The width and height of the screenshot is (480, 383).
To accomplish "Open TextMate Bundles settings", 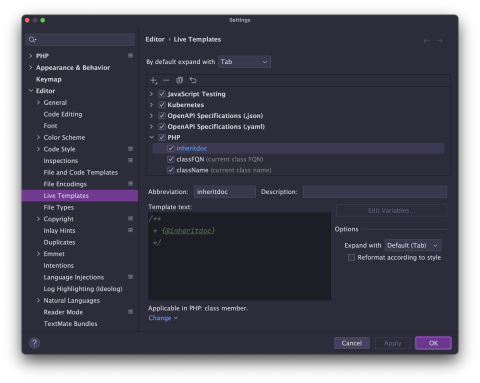I will pyautogui.click(x=70, y=324).
